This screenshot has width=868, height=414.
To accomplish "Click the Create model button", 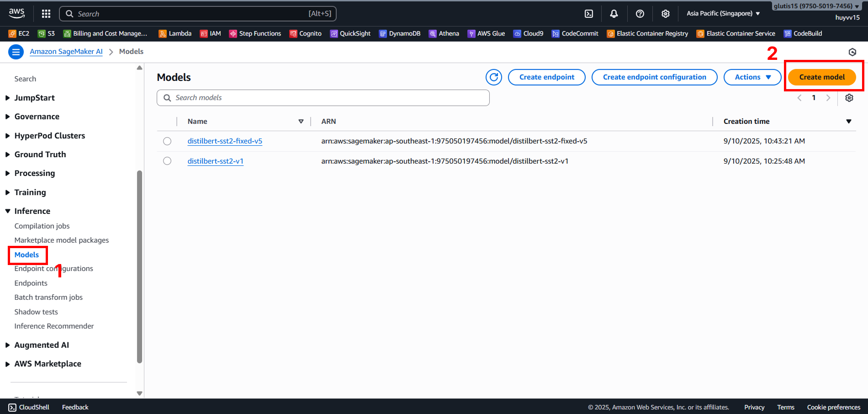I will pos(821,77).
